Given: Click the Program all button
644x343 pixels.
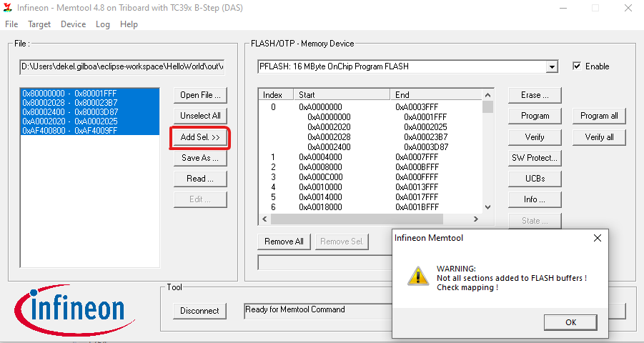Looking at the screenshot, I should click(x=599, y=116).
